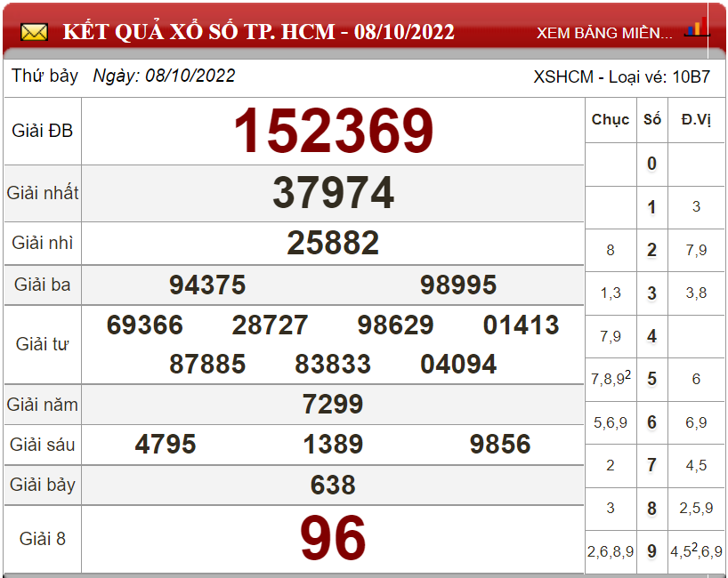Screen dimensions: 728x578
Task: Click sixth prize number 1389
Action: pyautogui.click(x=333, y=445)
